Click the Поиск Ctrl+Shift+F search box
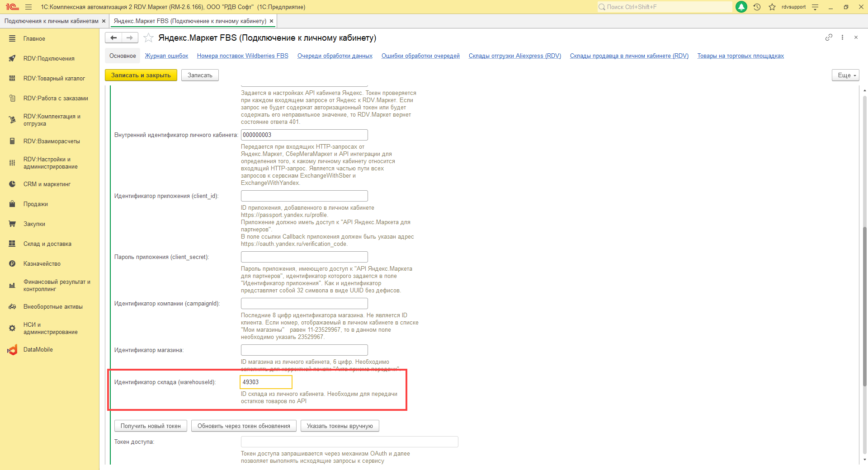 tap(665, 7)
